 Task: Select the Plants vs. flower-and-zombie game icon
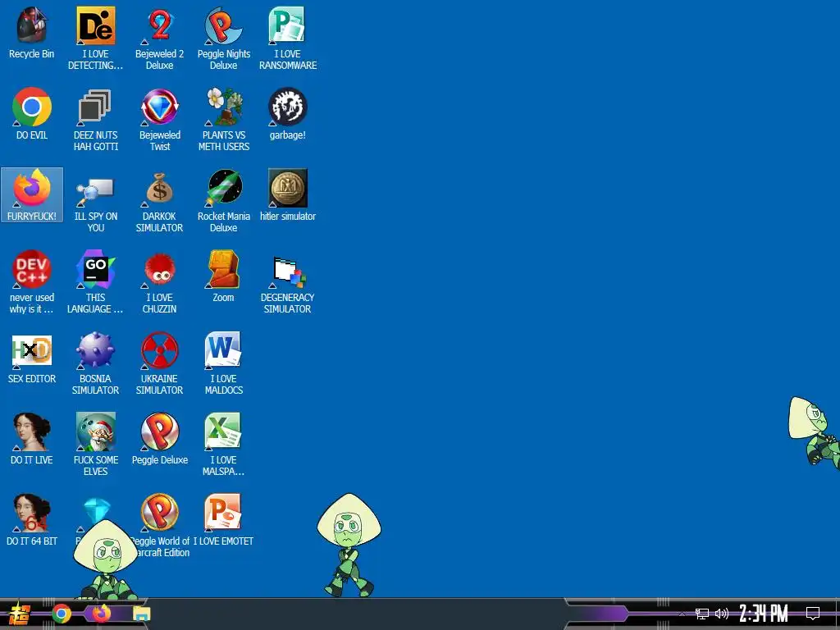tap(223, 120)
